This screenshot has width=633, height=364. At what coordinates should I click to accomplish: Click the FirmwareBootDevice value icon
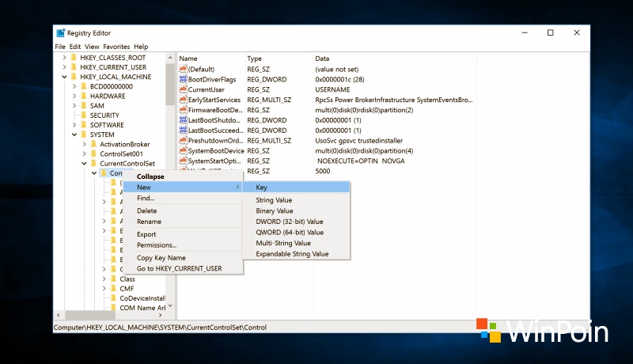point(183,110)
